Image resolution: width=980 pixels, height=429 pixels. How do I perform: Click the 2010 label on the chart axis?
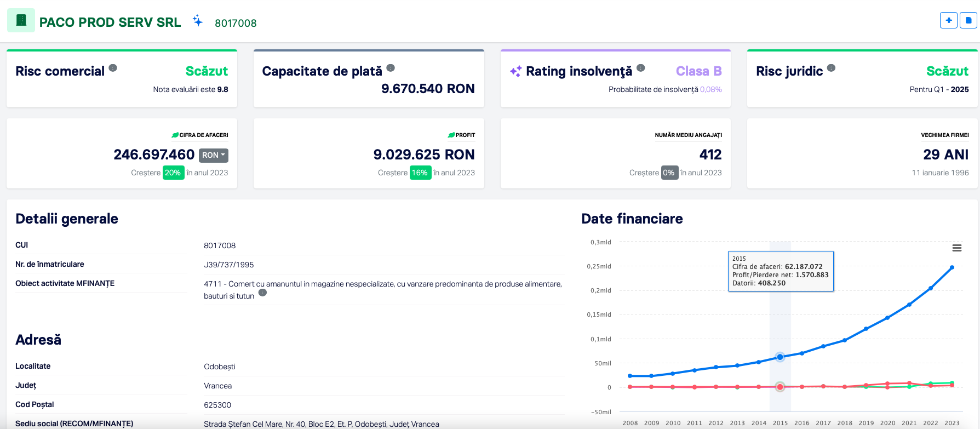click(673, 423)
